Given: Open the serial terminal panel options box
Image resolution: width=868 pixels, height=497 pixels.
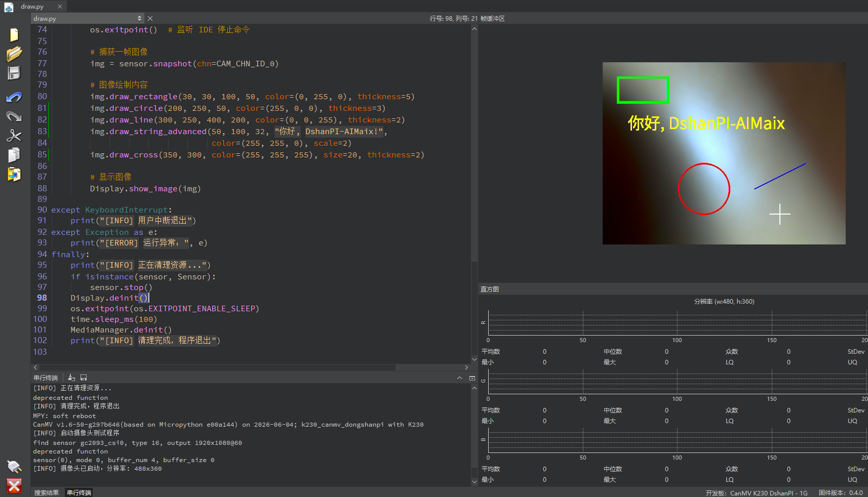Looking at the screenshot, I should [472, 378].
